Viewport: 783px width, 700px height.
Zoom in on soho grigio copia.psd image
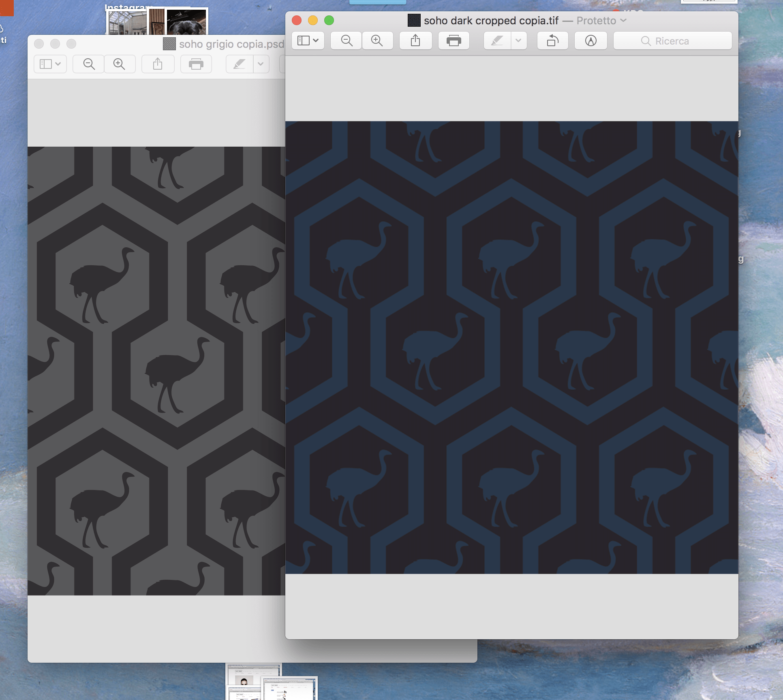[x=120, y=64]
